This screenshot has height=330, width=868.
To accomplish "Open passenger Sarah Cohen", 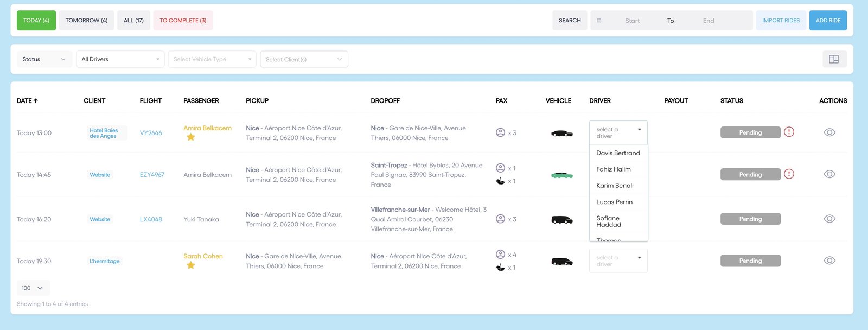I will (203, 256).
